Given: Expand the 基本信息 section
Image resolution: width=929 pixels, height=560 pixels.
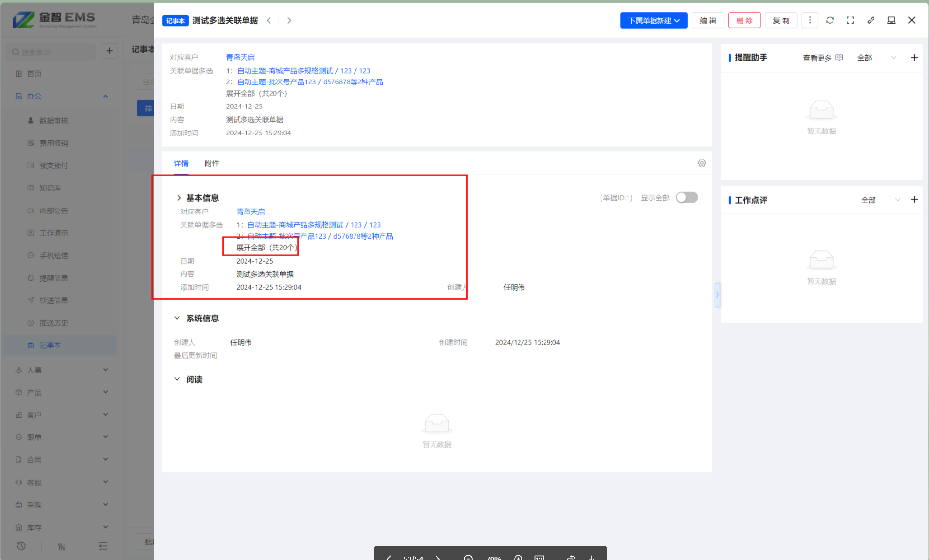Looking at the screenshot, I should pos(179,198).
